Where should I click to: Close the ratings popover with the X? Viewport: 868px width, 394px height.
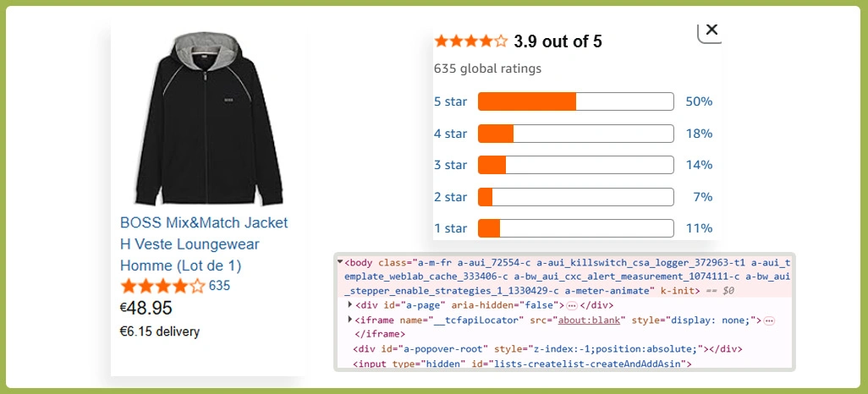711,30
